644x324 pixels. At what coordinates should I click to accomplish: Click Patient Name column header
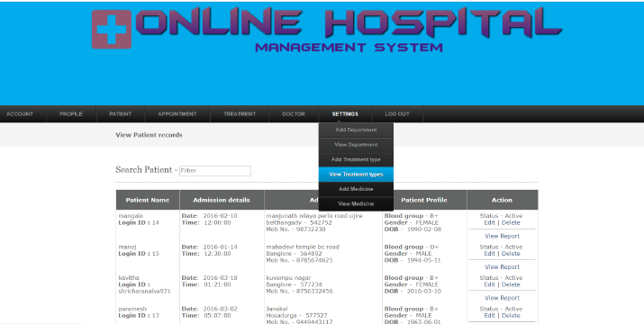148,200
